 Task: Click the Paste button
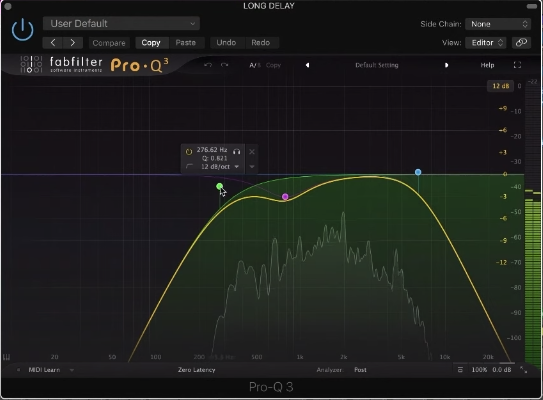click(186, 43)
